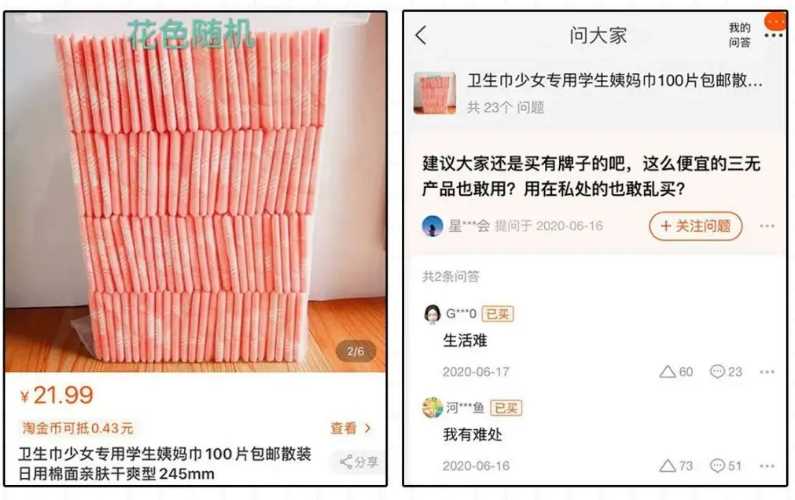View asker 星***会 profile avatar
This screenshot has width=795, height=500.
[432, 226]
